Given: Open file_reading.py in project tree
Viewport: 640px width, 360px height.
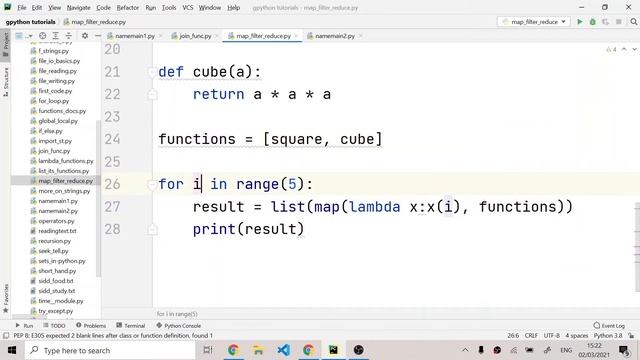Looking at the screenshot, I should coord(57,71).
